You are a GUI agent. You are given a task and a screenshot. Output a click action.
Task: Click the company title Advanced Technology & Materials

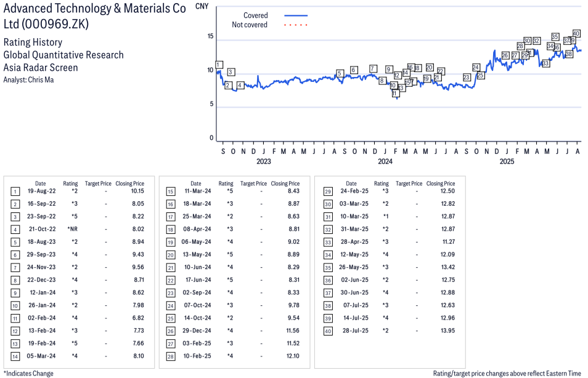[95, 16]
